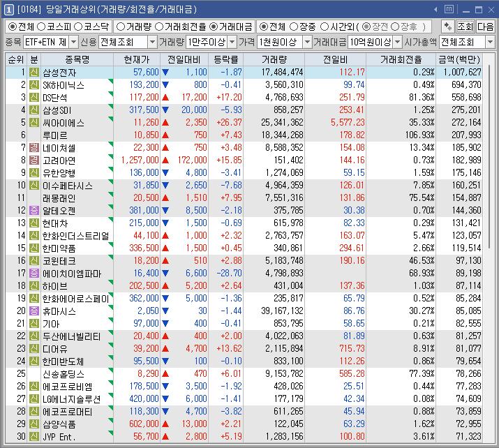Click the 신 credit icon for DS단석

34,98
